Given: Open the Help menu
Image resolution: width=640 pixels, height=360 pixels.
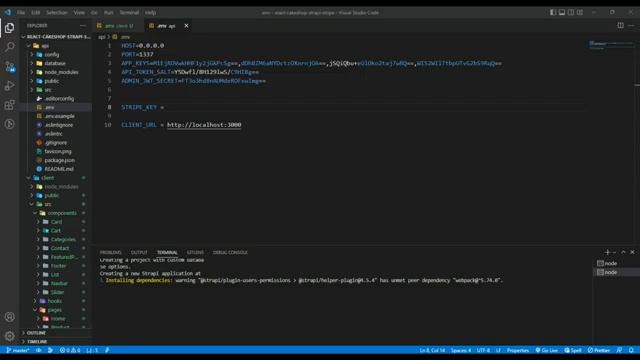Looking at the screenshot, I should click(x=151, y=13).
